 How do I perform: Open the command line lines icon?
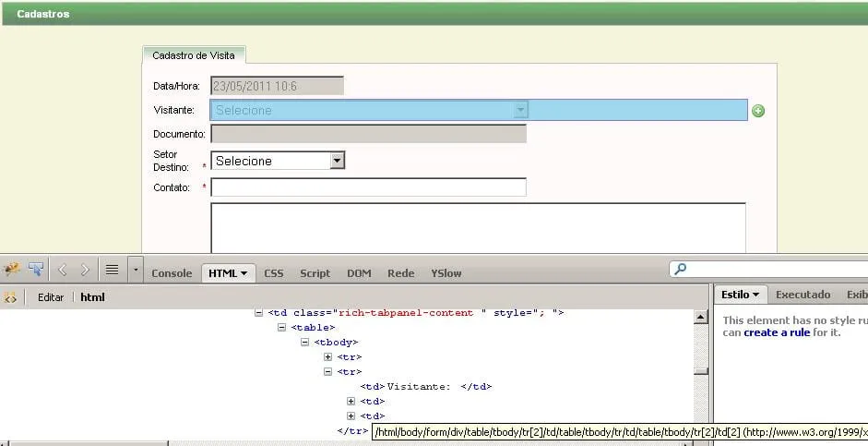tap(112, 270)
